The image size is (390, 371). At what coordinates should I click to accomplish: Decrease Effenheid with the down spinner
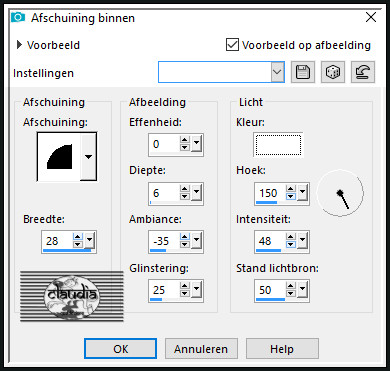pos(185,147)
